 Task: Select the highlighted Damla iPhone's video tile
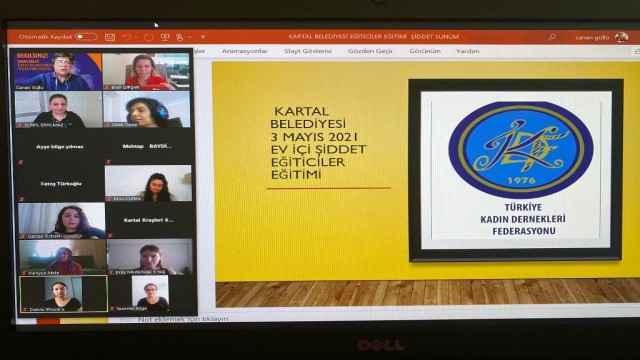point(64,294)
